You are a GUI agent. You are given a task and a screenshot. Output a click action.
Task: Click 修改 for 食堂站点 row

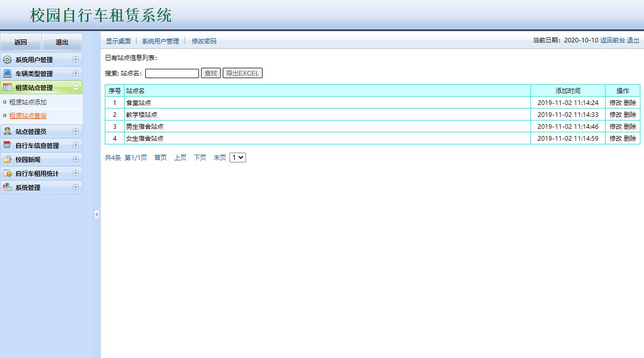(616, 102)
